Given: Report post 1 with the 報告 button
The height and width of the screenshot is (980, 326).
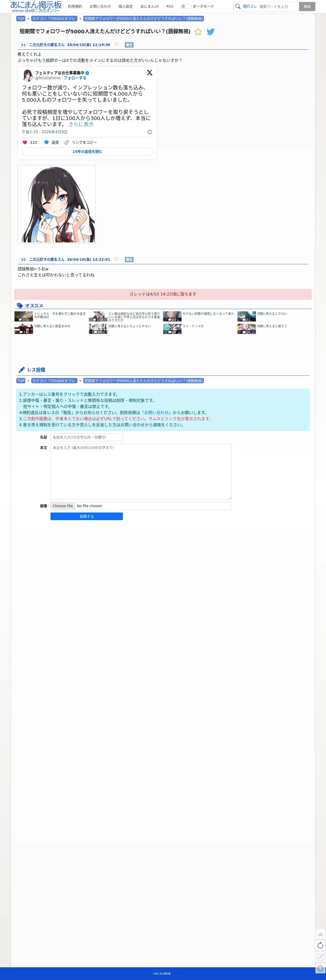Looking at the screenshot, I should (x=129, y=45).
